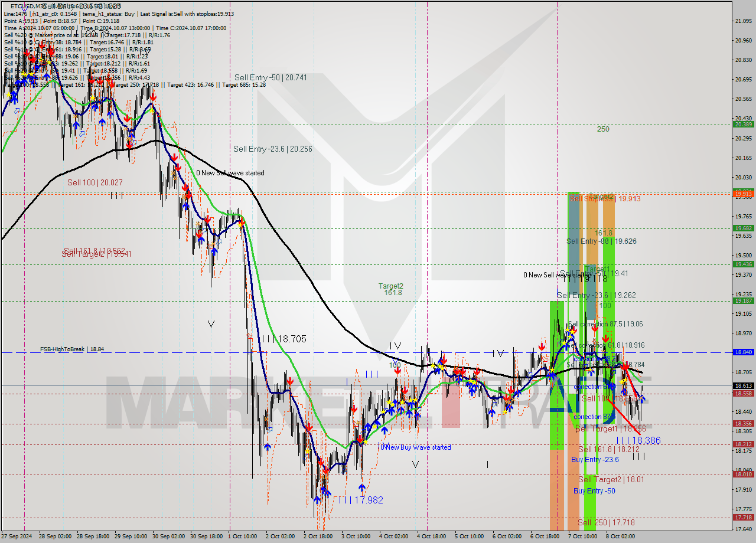The image size is (756, 543).
Task: Click the 'Sell 161.8 | 18.212' label
Action: coord(608,449)
